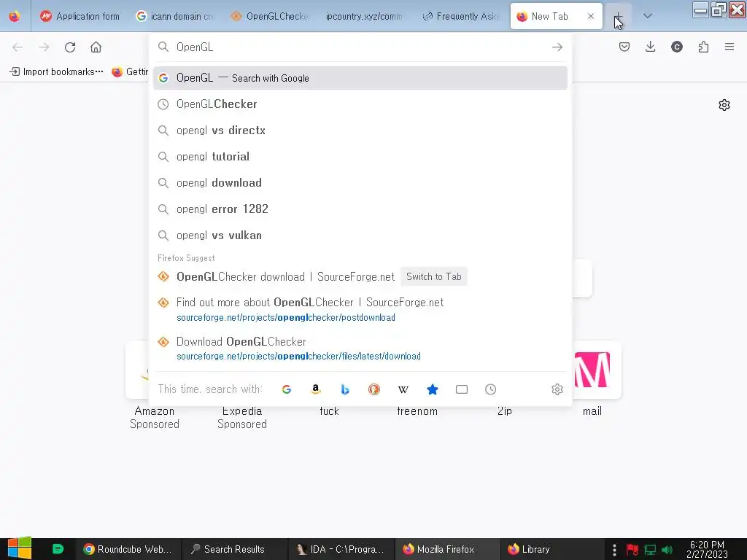Open the Firefox account icon
747x560 pixels.
coord(676,47)
